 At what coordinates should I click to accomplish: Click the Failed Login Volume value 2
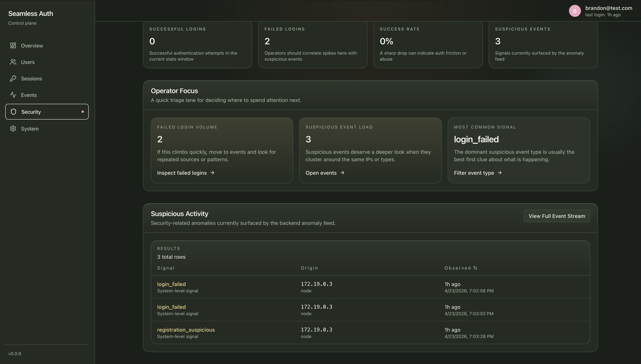click(x=160, y=139)
